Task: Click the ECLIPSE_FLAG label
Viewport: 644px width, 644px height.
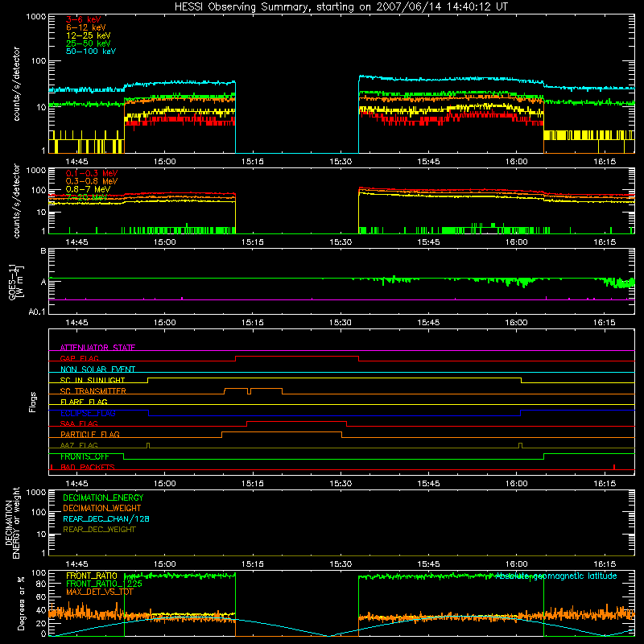Action: tap(88, 413)
